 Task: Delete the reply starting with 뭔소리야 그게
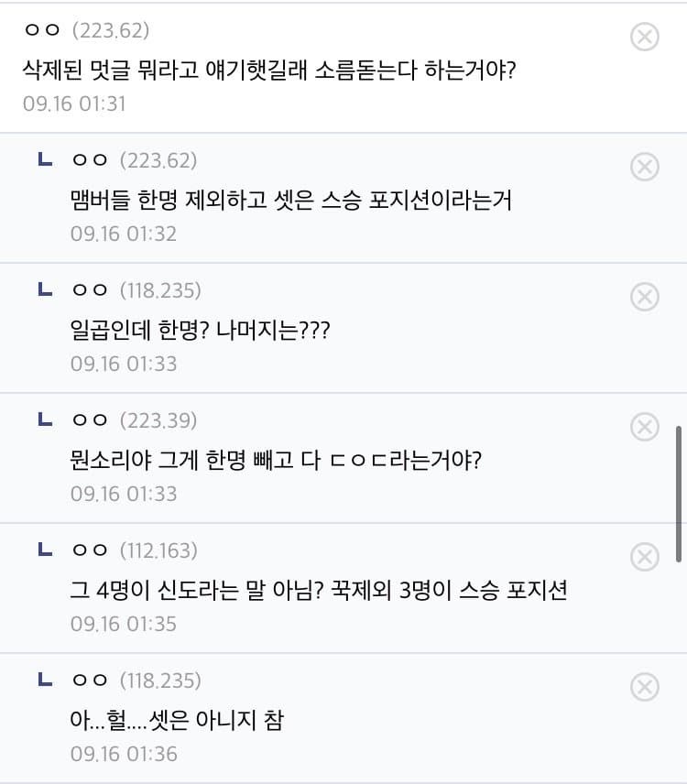645,427
